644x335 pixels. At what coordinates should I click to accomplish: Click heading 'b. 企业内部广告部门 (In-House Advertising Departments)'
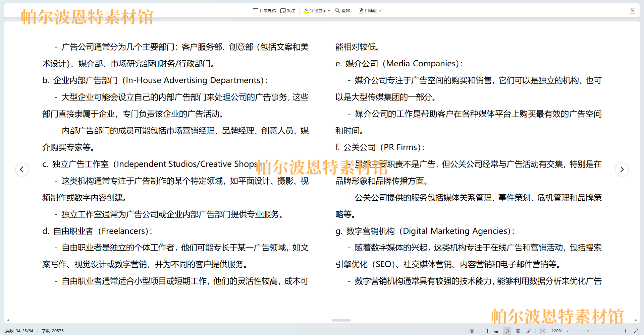click(155, 80)
